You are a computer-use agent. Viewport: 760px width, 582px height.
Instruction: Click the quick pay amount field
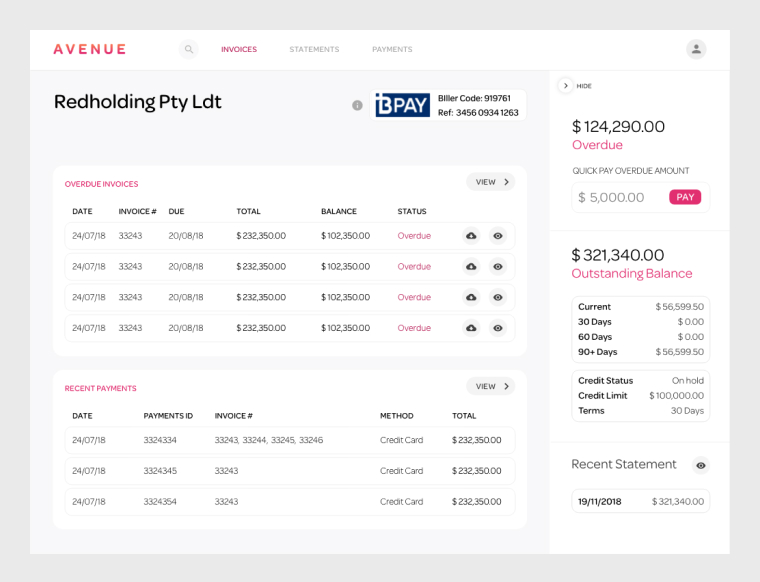[x=618, y=197]
